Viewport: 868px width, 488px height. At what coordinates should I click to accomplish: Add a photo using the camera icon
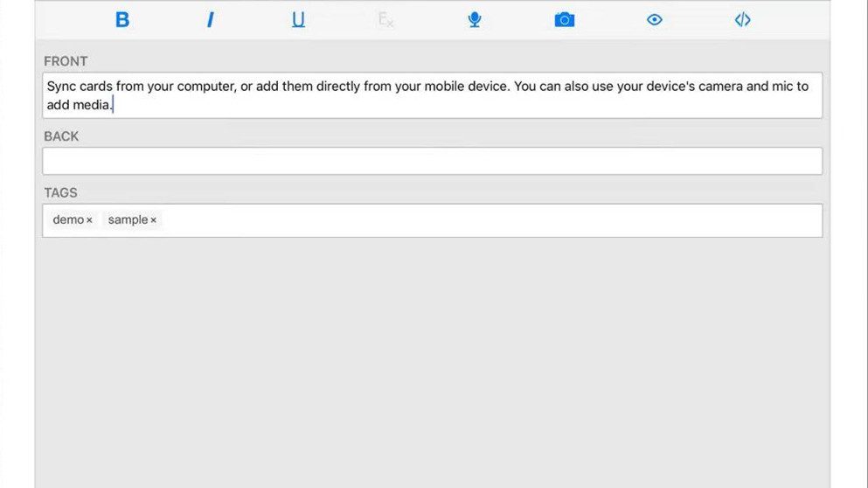(x=565, y=20)
